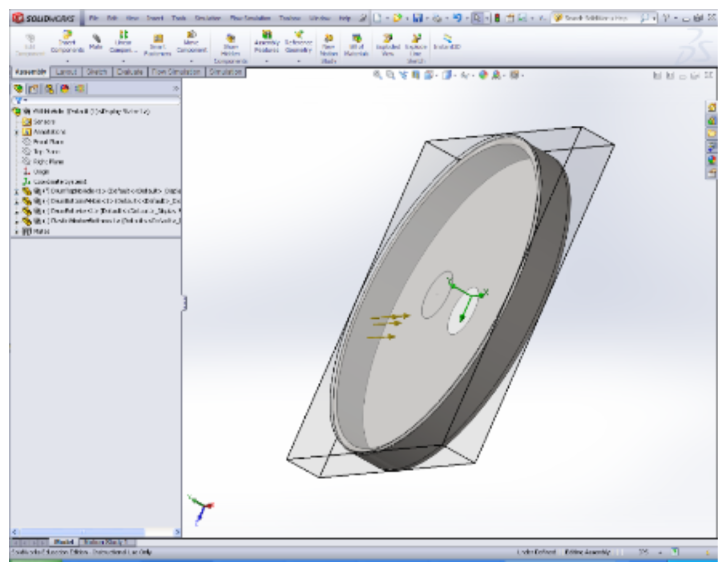Open the ConfigurationManager panel tab

pyautogui.click(x=49, y=89)
